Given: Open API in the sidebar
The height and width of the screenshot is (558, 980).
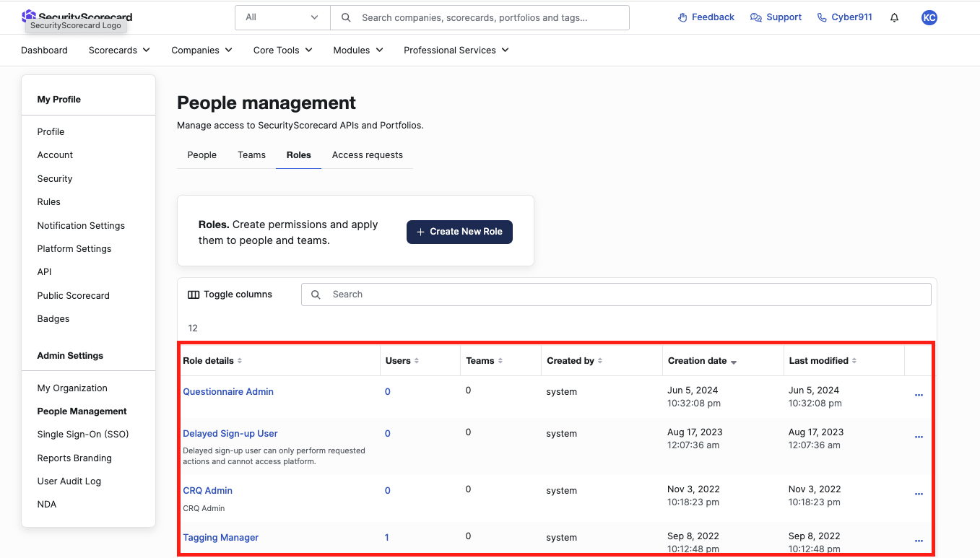Looking at the screenshot, I should (45, 272).
